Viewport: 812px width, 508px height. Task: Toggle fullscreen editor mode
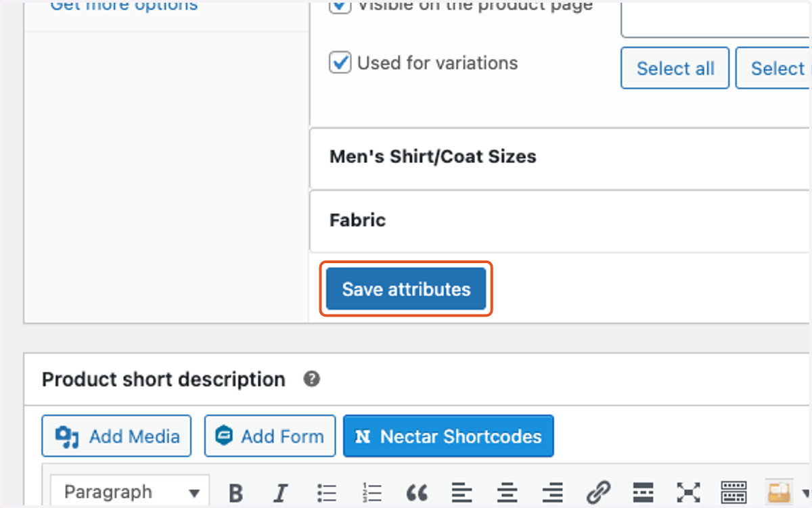688,492
